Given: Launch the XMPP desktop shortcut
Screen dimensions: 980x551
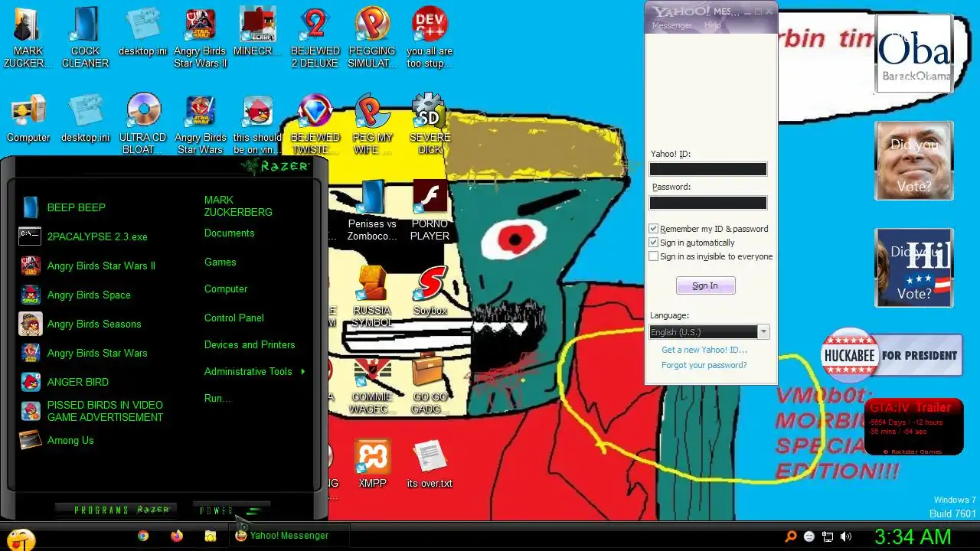Looking at the screenshot, I should point(372,463).
